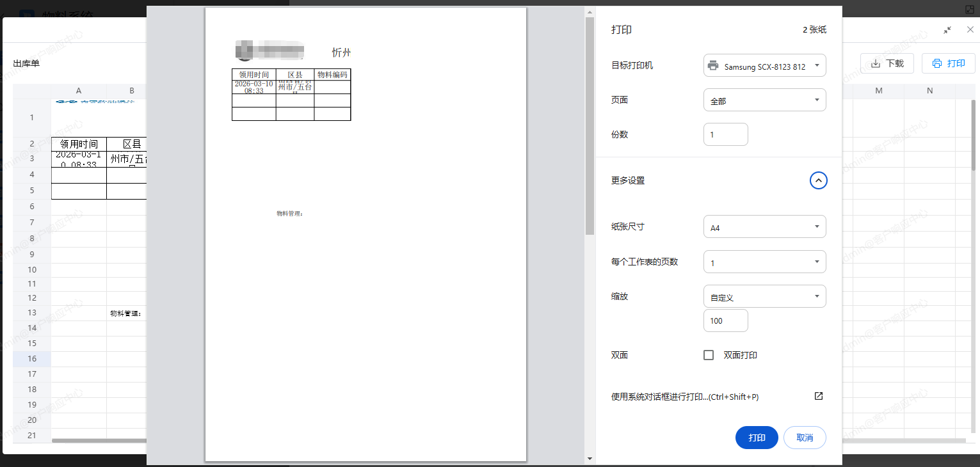Screen dimensions: 980x467
Task: Click the blue 打印 confirm button
Action: (757, 438)
